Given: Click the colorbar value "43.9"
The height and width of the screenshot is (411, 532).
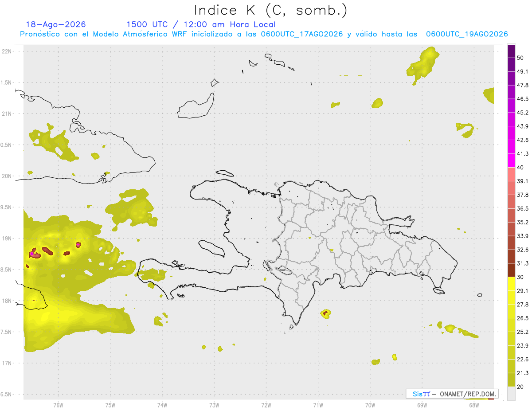Looking at the screenshot, I should (523, 127).
